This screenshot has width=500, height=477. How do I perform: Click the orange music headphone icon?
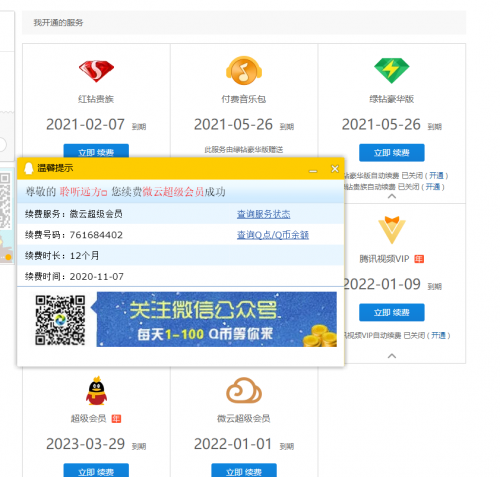244,71
